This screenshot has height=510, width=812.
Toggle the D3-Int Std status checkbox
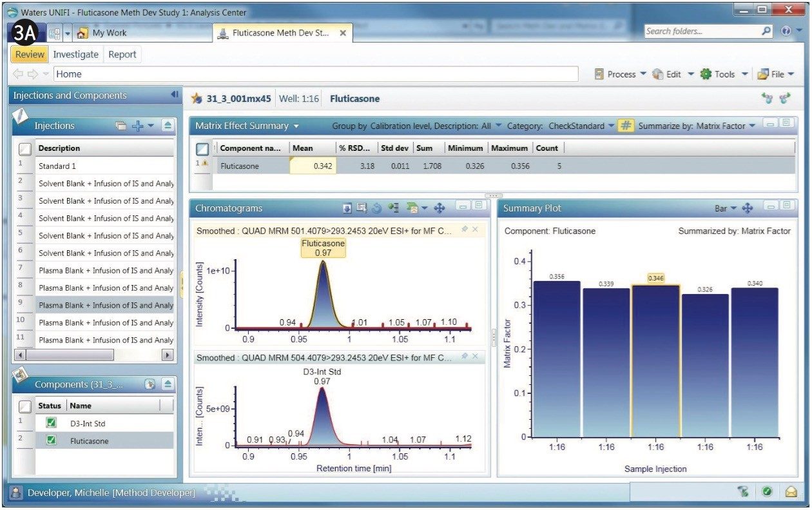(51, 424)
